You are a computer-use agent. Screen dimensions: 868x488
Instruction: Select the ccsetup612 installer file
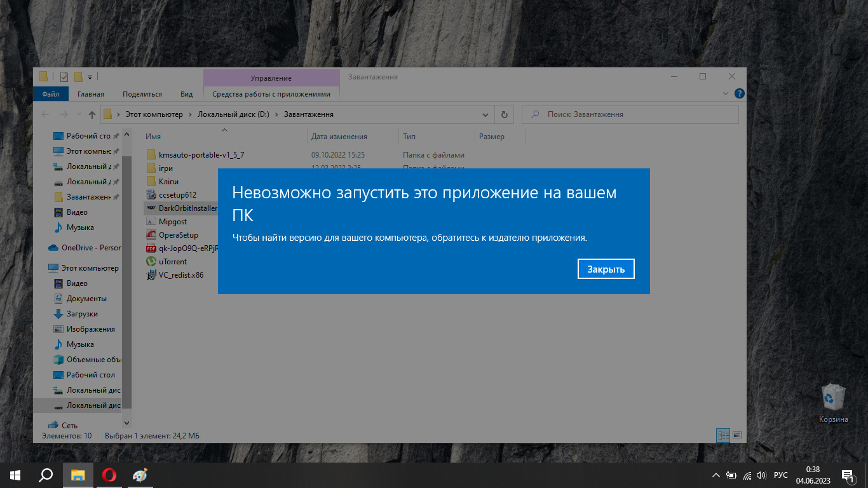point(177,194)
